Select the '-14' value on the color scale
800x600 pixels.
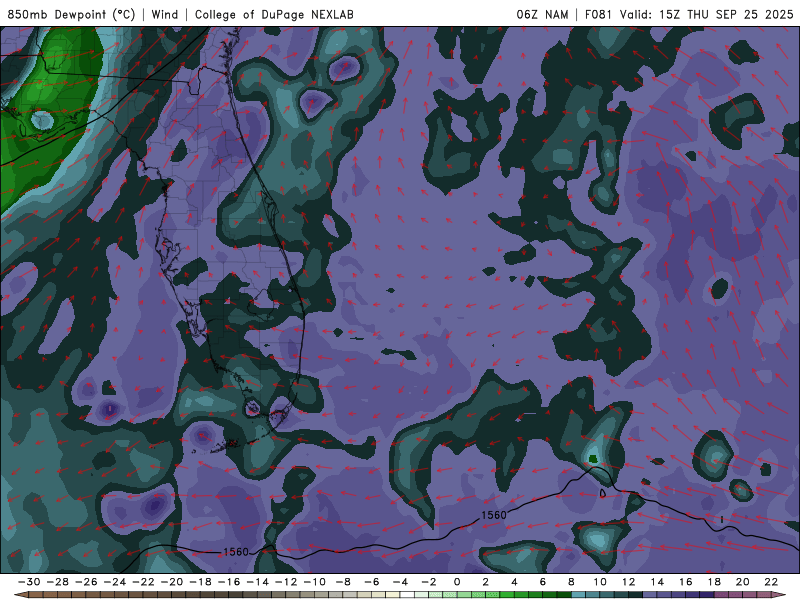[x=258, y=582]
